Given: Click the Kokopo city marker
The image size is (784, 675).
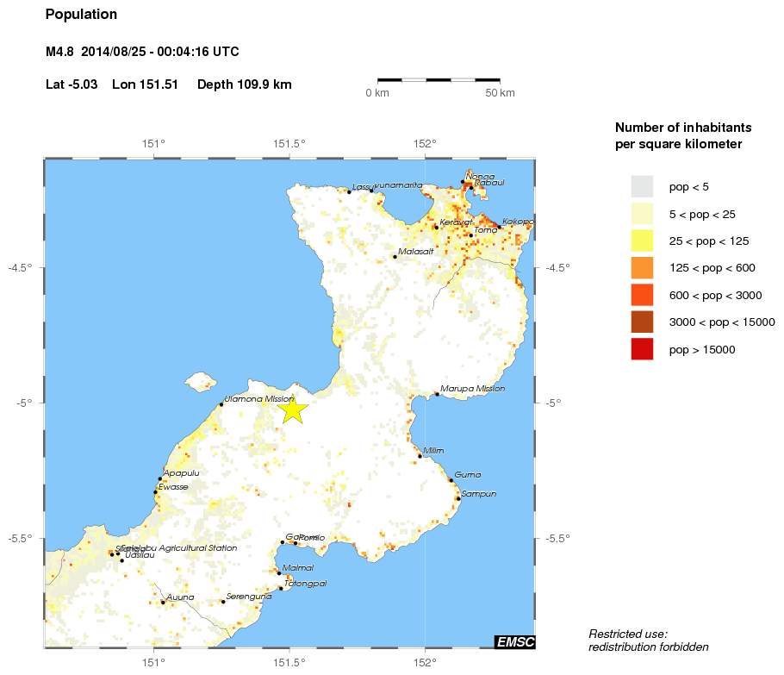Looking at the screenshot, I should click(499, 227).
